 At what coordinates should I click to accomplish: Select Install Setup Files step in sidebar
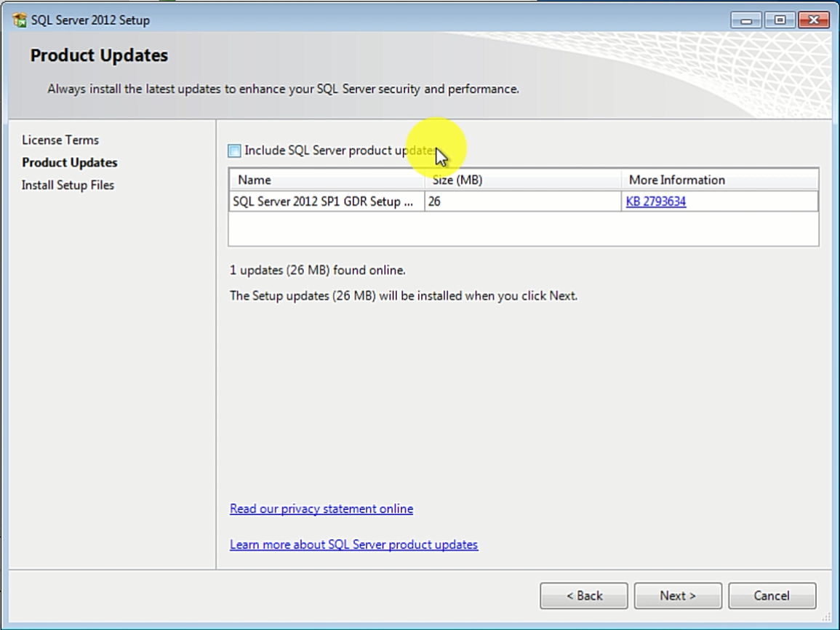pos(68,185)
